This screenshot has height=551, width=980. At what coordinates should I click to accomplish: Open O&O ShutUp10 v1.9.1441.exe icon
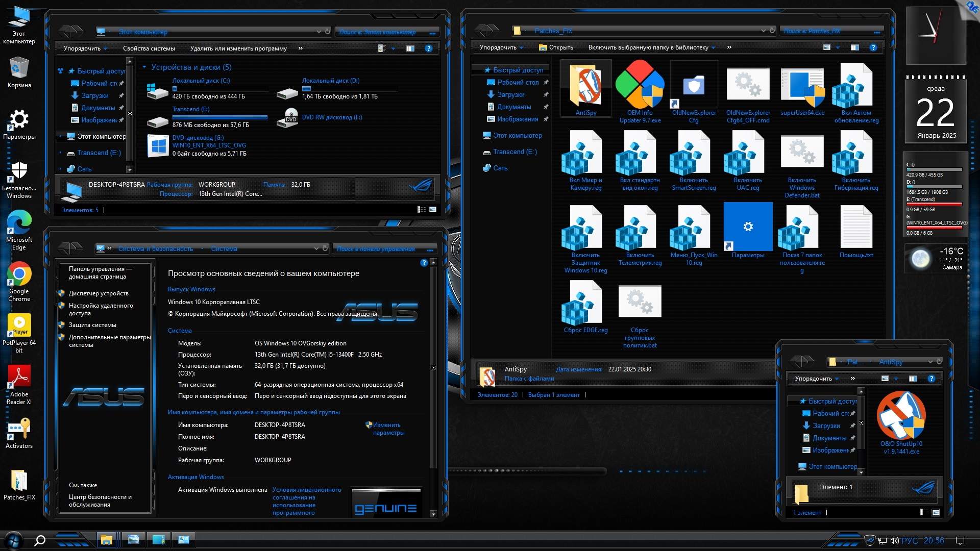[x=901, y=415]
